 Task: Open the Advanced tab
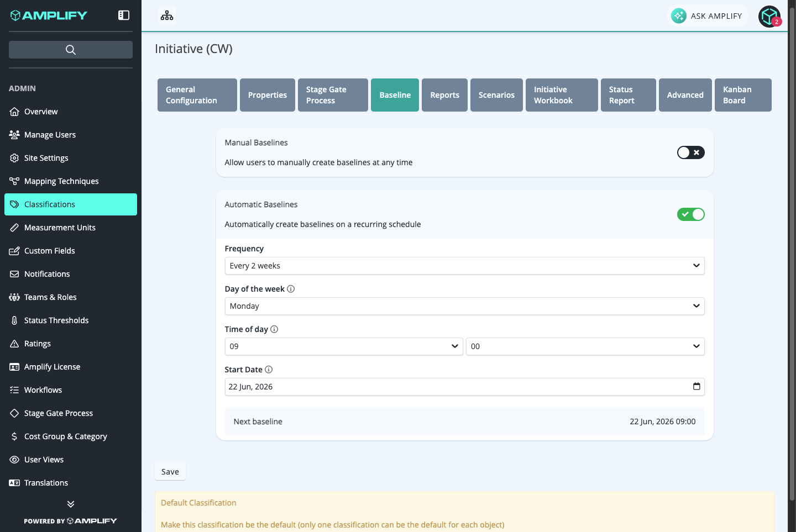685,95
